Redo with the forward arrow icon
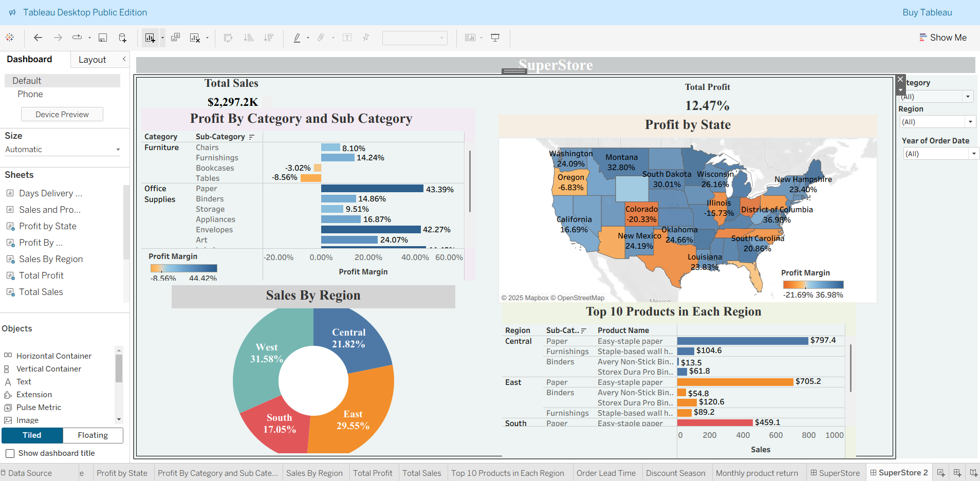 (x=58, y=38)
